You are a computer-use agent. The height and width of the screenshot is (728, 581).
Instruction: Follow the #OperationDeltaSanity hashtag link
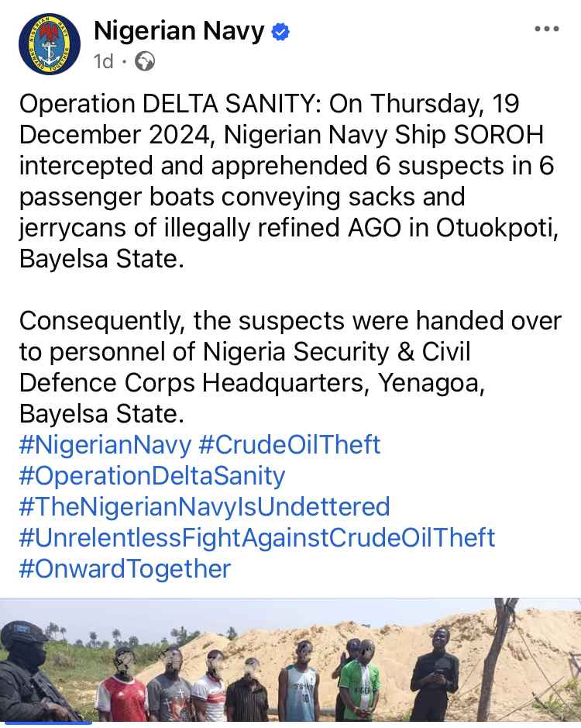152,476
